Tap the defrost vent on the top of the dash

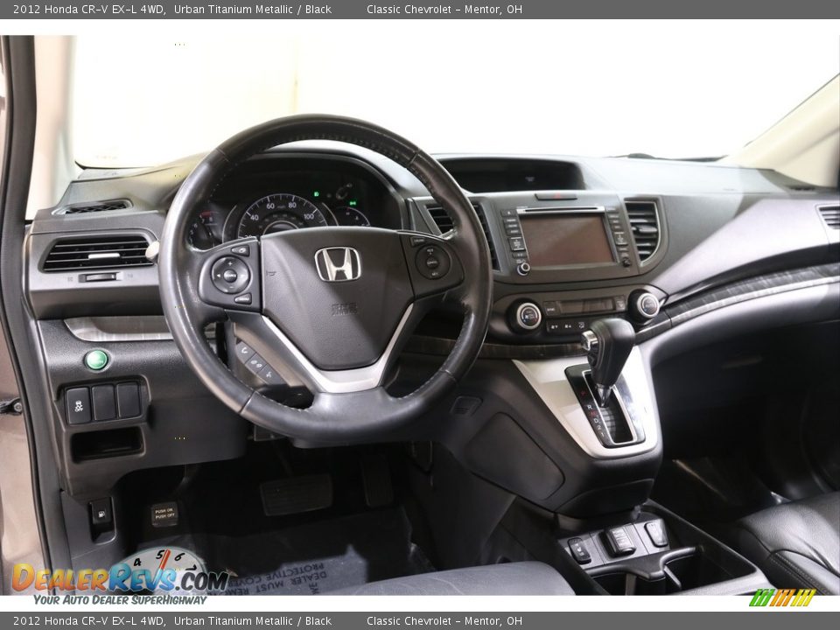pos(93,206)
